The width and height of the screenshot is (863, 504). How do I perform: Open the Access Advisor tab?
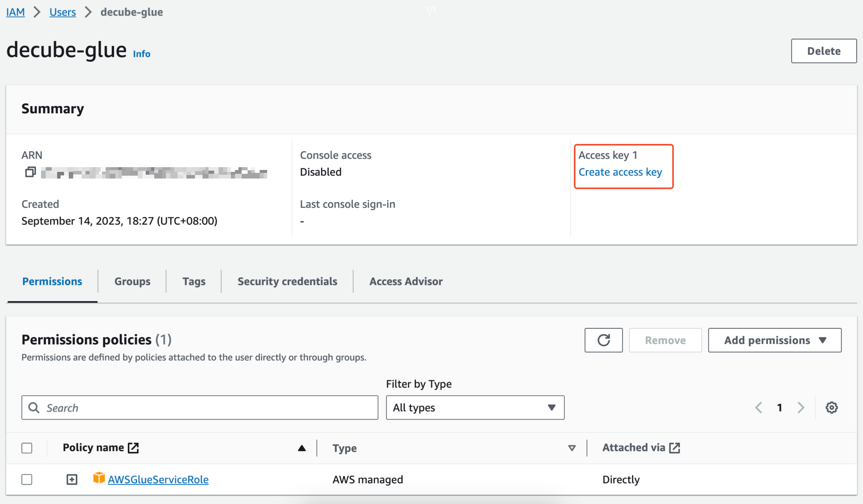coord(405,281)
